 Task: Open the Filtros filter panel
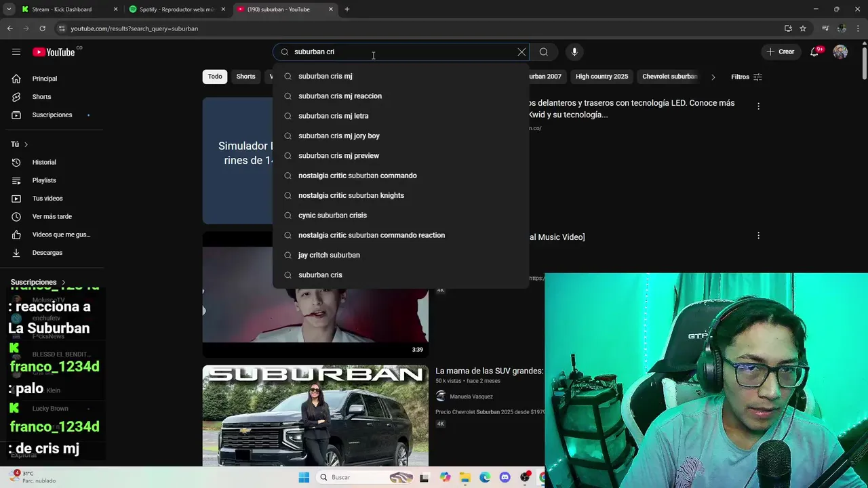coord(747,77)
